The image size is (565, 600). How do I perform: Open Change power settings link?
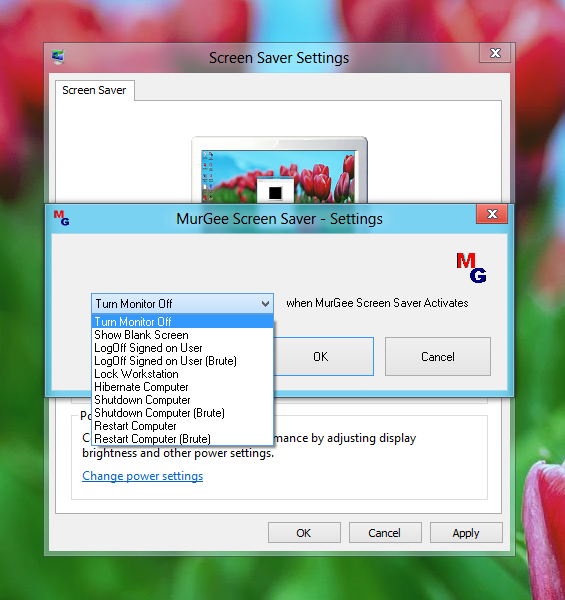click(x=142, y=476)
